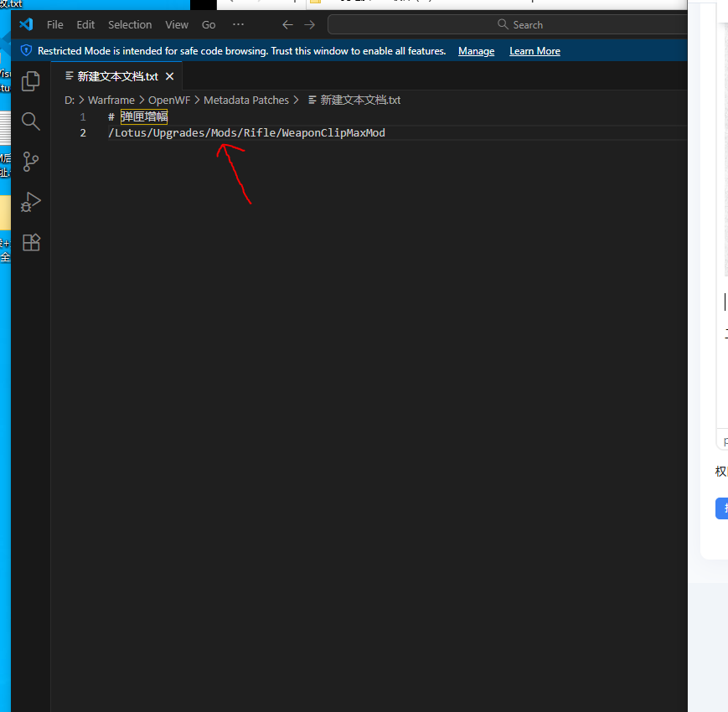Click the VS Code logo icon
This screenshot has width=728, height=712.
(x=26, y=24)
